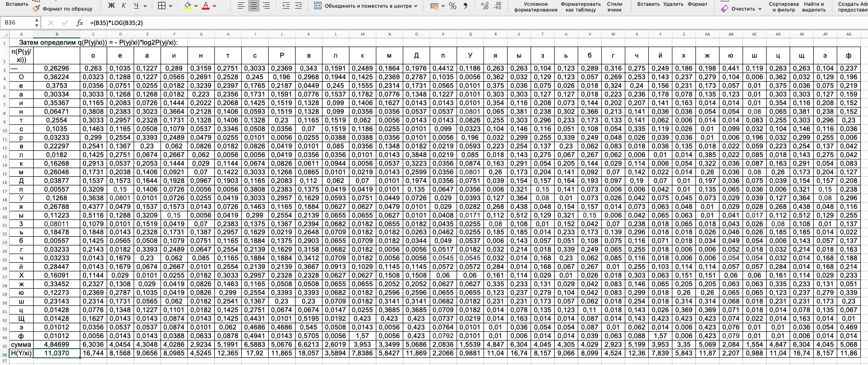This screenshot has width=868, height=365.
Task: Click cell showing 18,057
Action: point(309,353)
